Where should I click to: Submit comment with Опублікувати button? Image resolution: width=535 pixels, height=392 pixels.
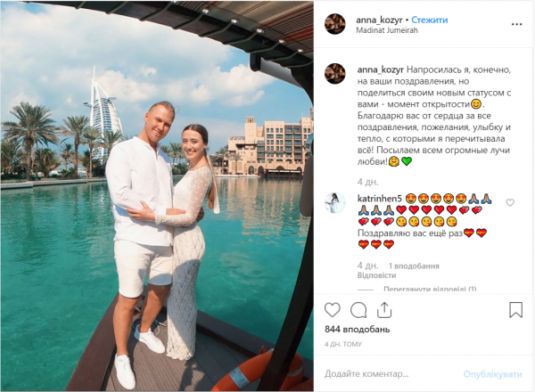tap(492, 374)
